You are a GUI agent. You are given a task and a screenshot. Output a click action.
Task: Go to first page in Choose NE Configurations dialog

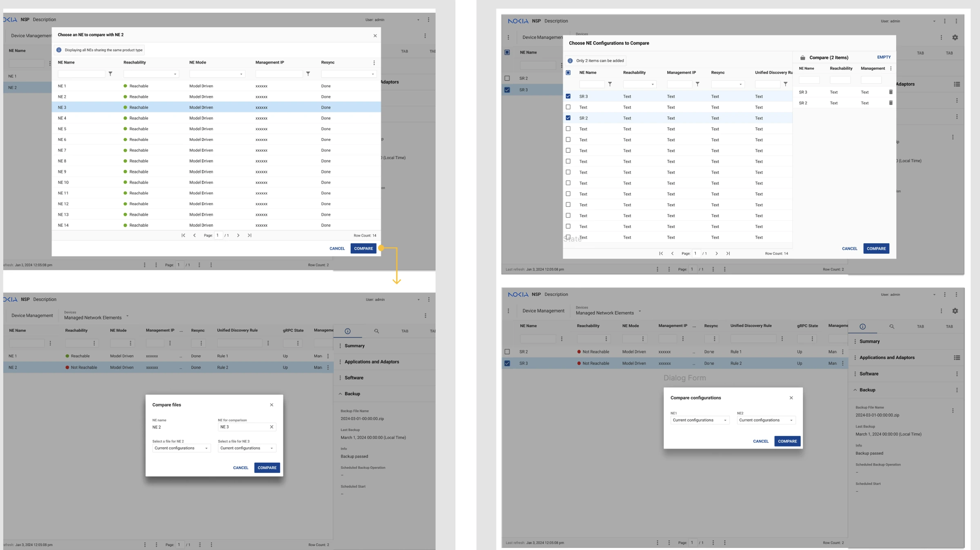click(661, 253)
